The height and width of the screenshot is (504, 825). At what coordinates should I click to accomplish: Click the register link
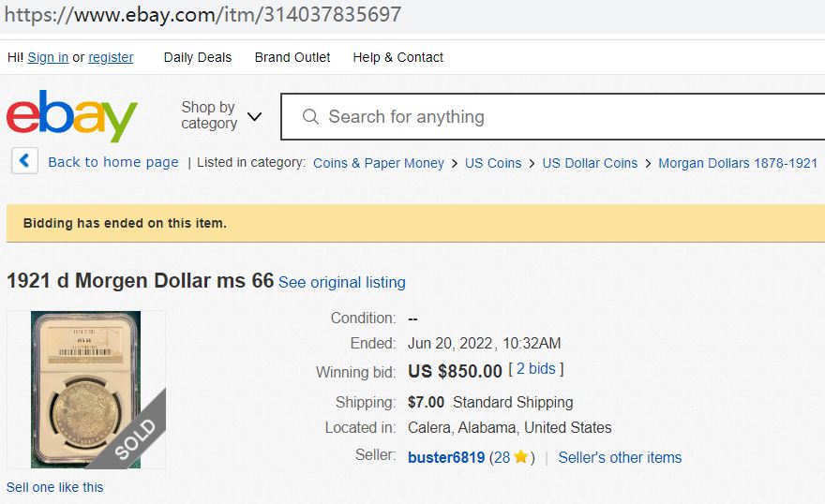tap(111, 57)
